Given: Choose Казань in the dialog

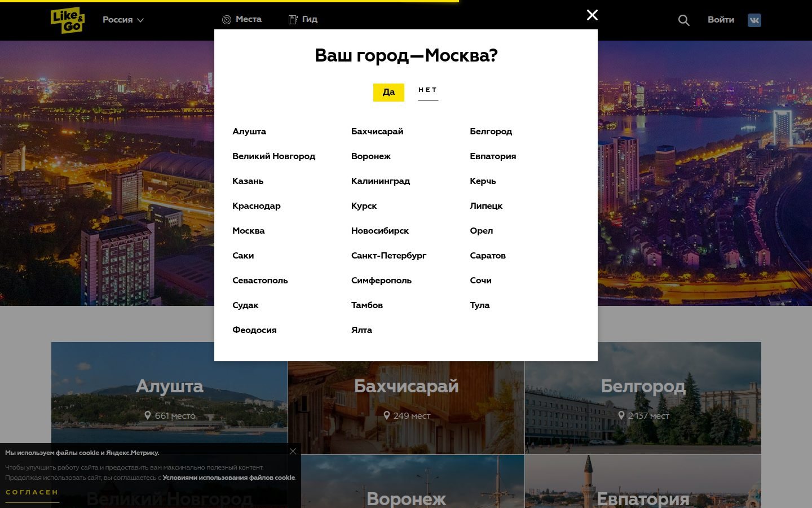Looking at the screenshot, I should [248, 181].
